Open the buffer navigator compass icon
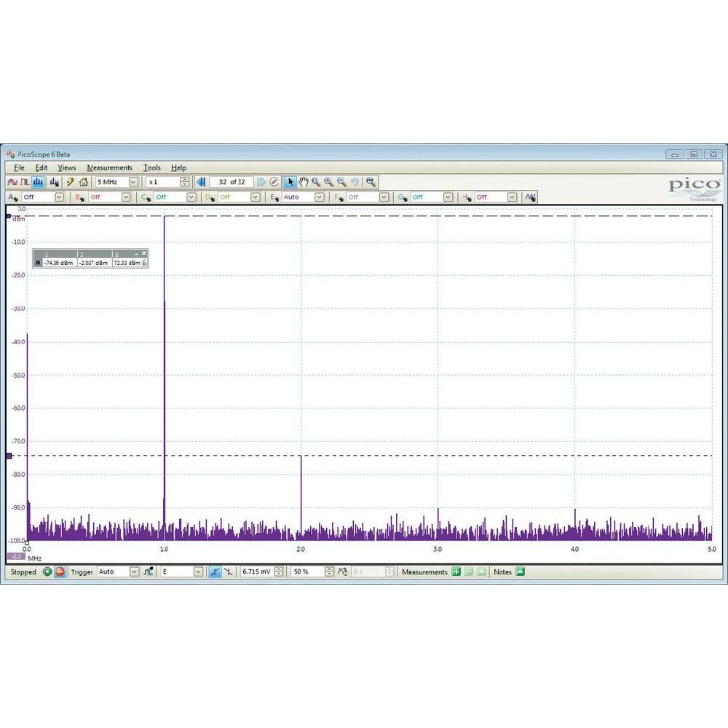This screenshot has height=728, width=728. 274,182
